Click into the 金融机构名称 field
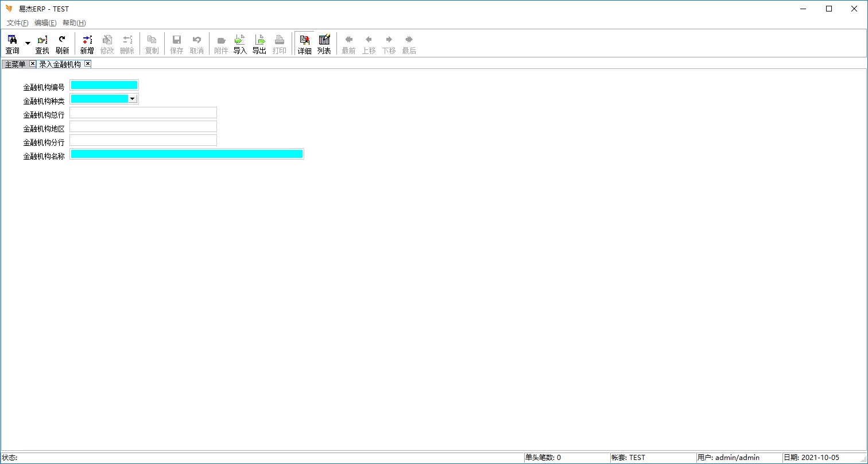868x464 pixels. (187, 154)
